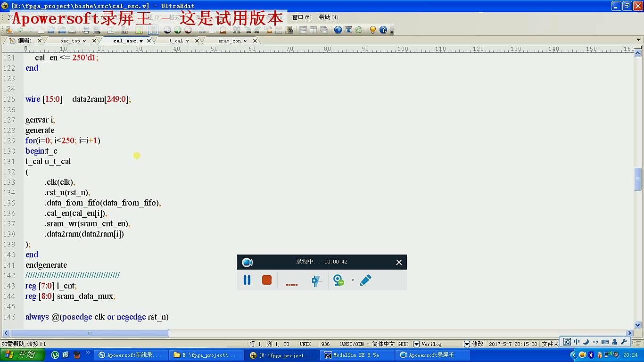Image resolution: width=644 pixels, height=362 pixels.
Task: Switch to the t_cal.v tab
Action: point(179,41)
